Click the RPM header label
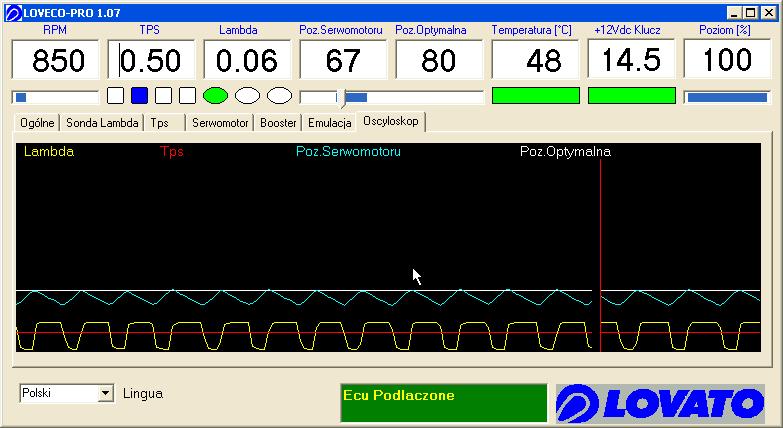Image resolution: width=783 pixels, height=428 pixels. (55, 30)
